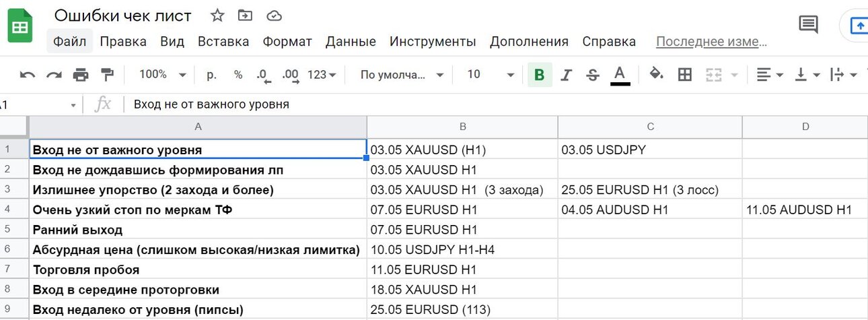
Task: Select the paint format roller
Action: [x=107, y=74]
